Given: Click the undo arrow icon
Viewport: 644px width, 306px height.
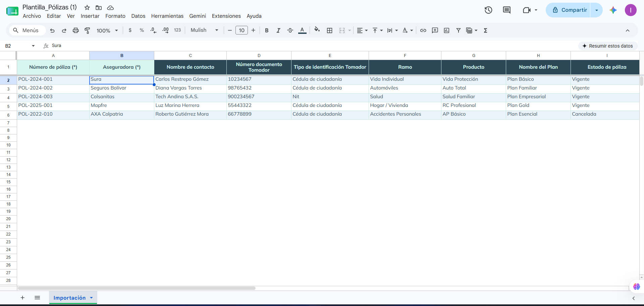Looking at the screenshot, I should coord(52,30).
